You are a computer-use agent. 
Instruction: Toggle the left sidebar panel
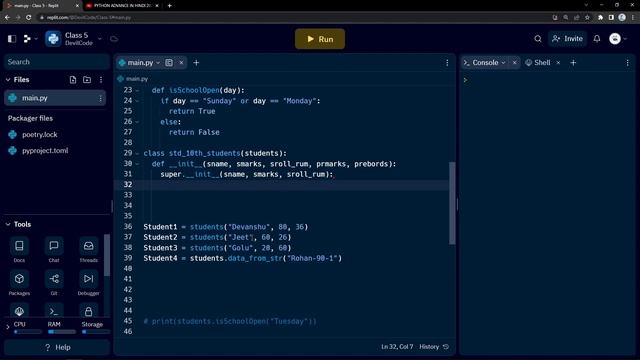point(12,39)
